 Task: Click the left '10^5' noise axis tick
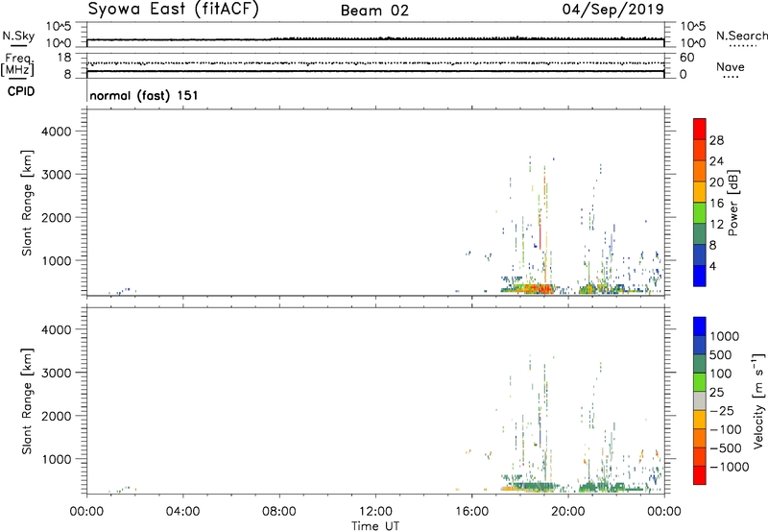[59, 27]
